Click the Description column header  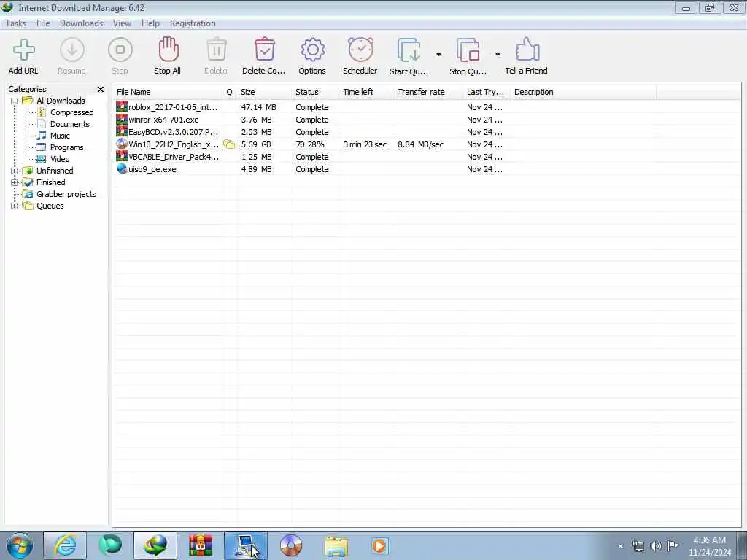pyautogui.click(x=583, y=92)
